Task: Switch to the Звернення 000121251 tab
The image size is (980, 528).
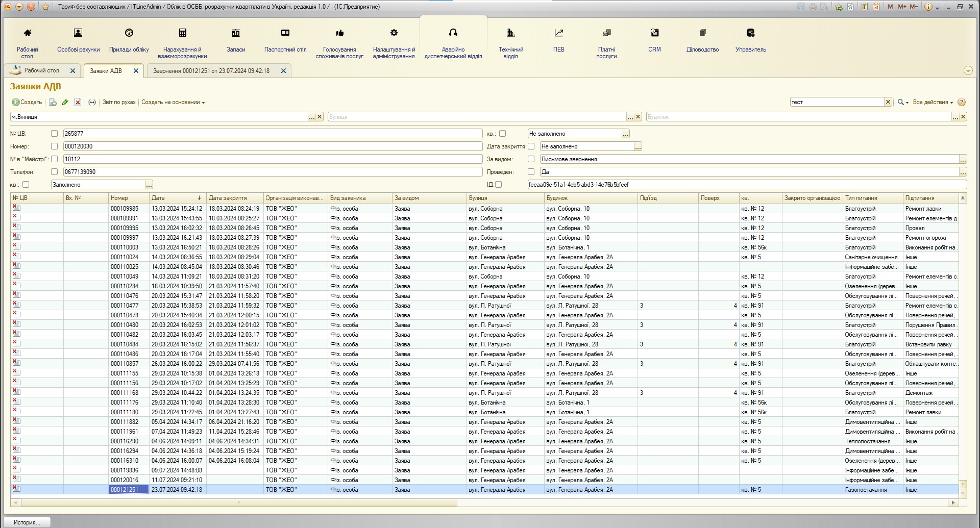Action: (211, 71)
